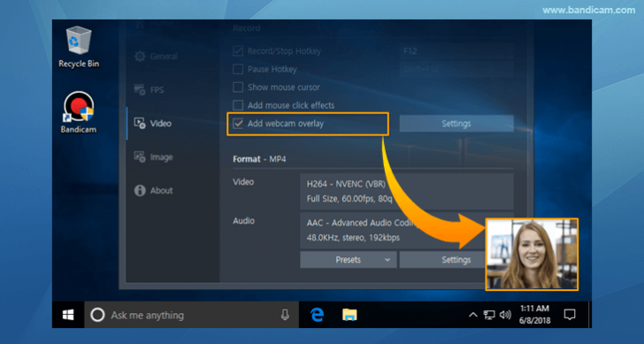Switch to the FPS tab
644x344 pixels.
tap(149, 89)
